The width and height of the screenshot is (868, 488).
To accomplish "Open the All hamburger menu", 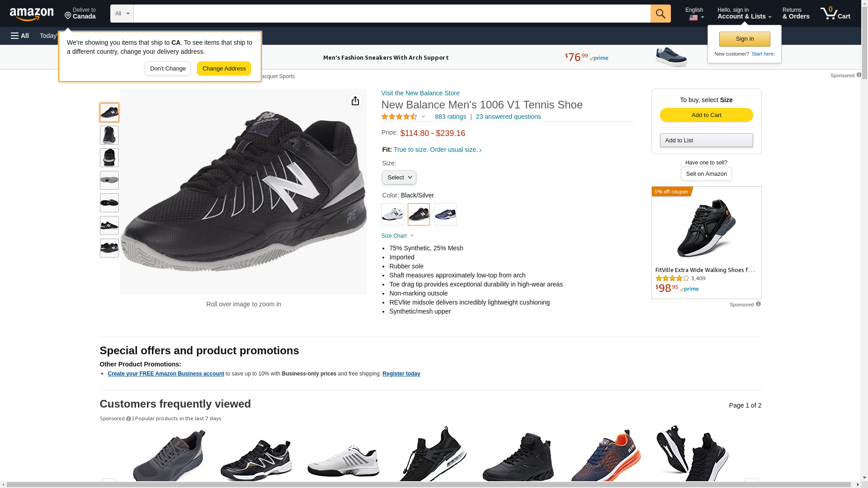I will (x=20, y=36).
